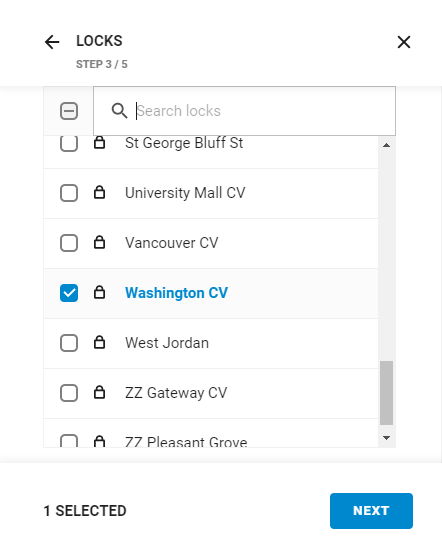Select the ZZ Pleasant Grove row
This screenshot has height=552, width=442.
pos(211,433)
